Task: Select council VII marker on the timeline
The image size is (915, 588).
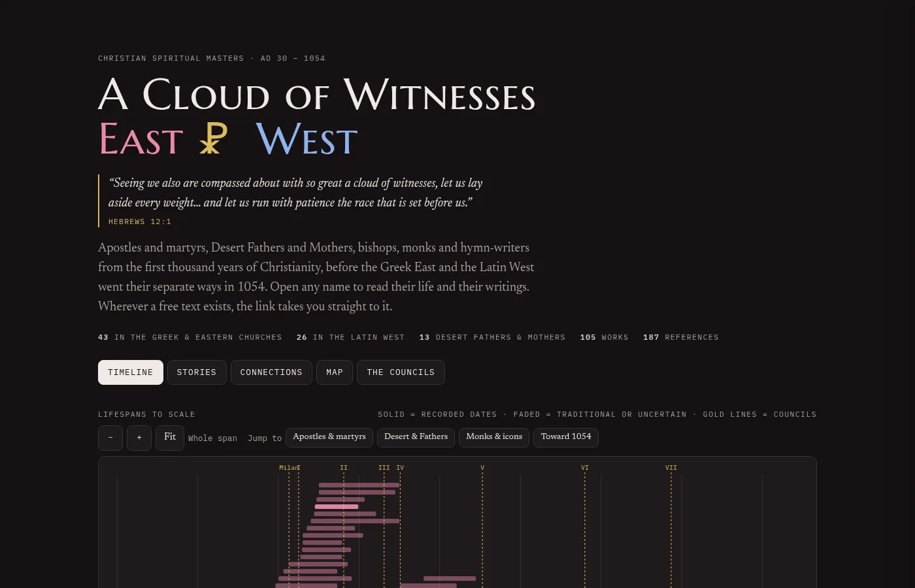Action: [671, 468]
